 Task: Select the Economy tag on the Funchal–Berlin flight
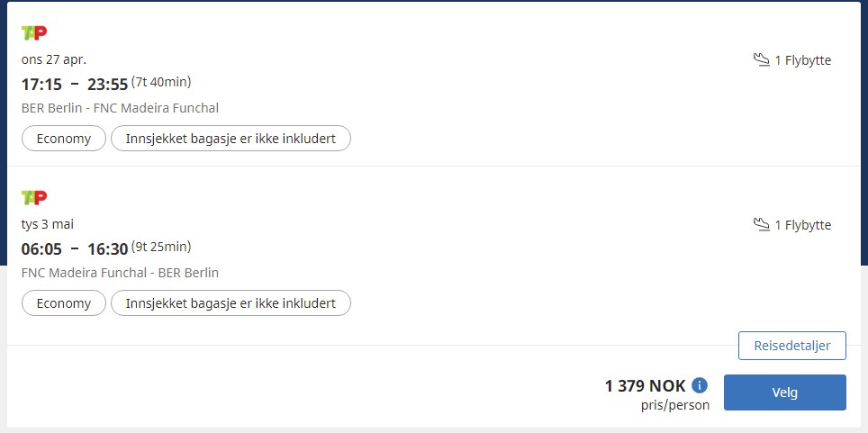[x=64, y=302]
